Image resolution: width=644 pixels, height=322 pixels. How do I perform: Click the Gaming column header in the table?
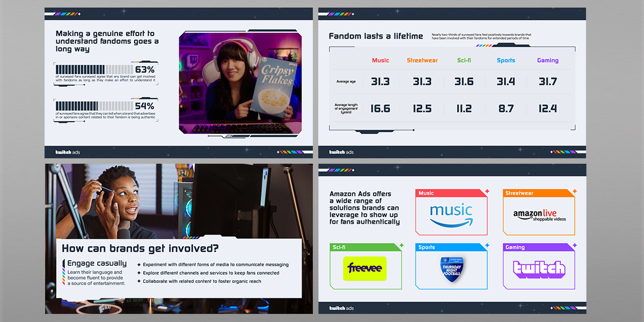click(547, 61)
